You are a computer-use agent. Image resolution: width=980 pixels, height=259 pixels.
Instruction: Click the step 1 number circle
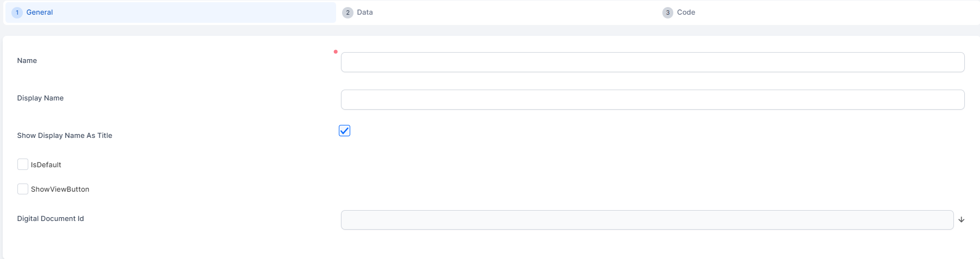(x=17, y=12)
